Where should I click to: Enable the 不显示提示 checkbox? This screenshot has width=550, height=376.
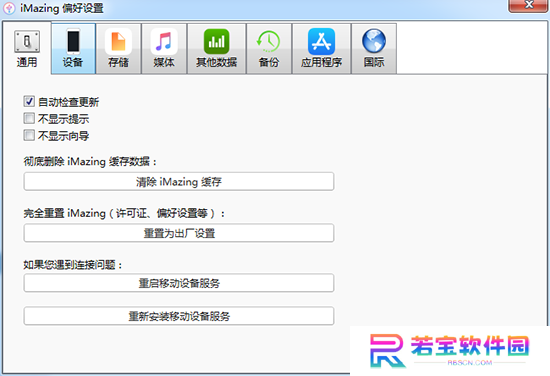pos(29,118)
